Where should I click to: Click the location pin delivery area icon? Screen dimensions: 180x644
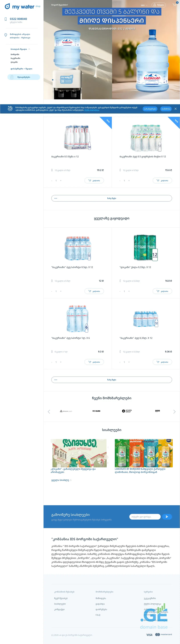tap(6, 35)
